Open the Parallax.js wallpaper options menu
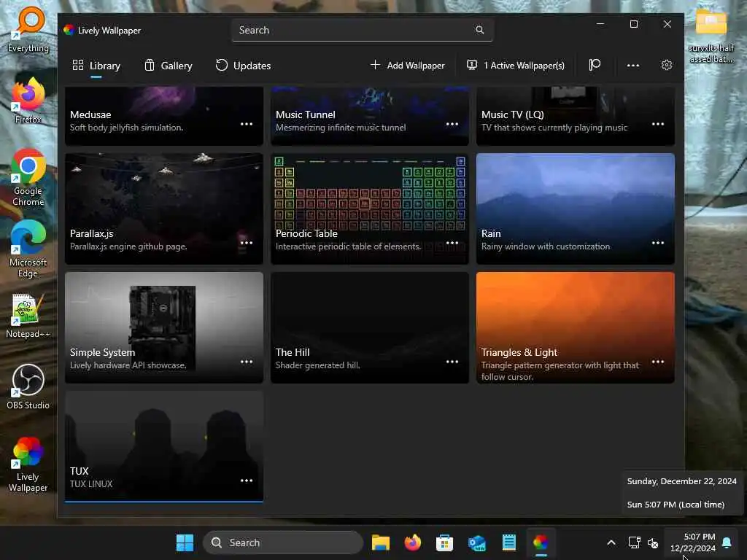The image size is (747, 560). [247, 243]
